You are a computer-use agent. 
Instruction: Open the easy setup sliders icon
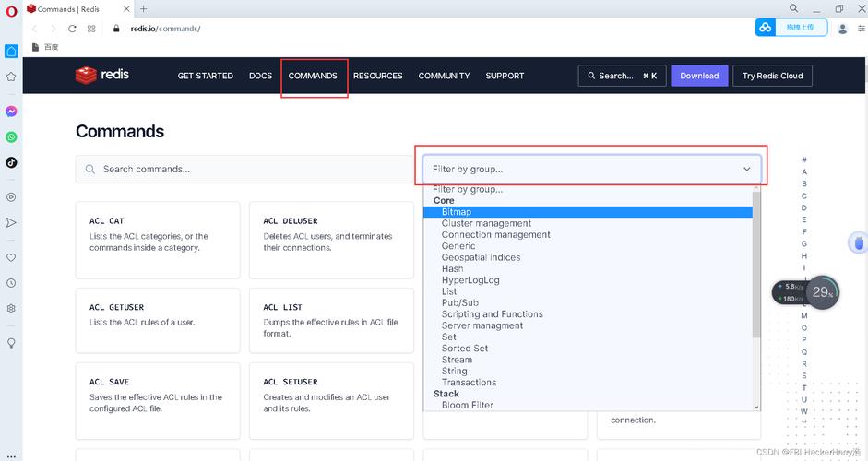(x=862, y=29)
